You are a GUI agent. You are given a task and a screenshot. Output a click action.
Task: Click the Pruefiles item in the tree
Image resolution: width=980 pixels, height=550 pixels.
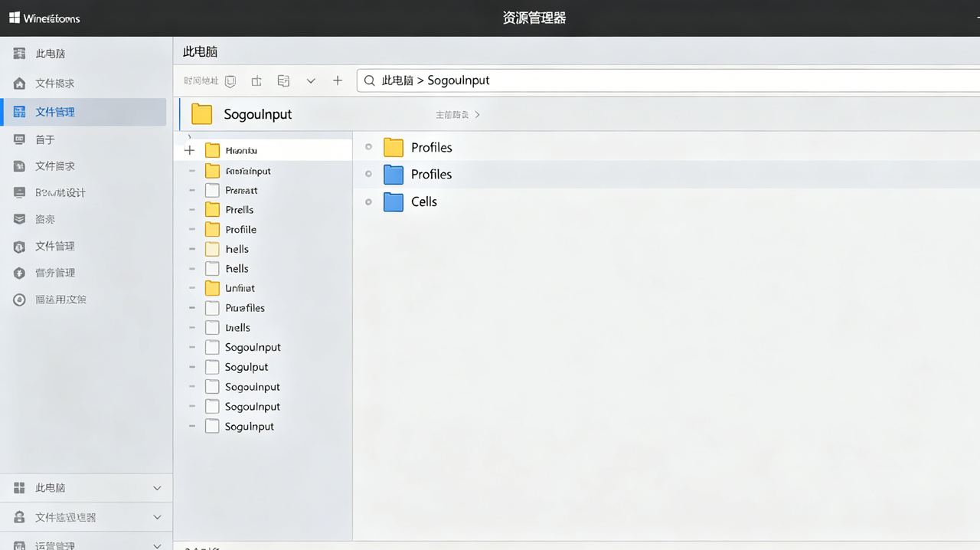coord(245,308)
